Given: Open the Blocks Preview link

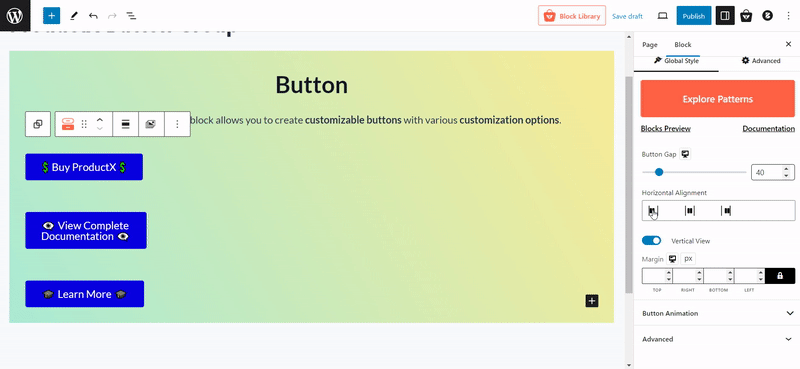Looking at the screenshot, I should (x=665, y=129).
